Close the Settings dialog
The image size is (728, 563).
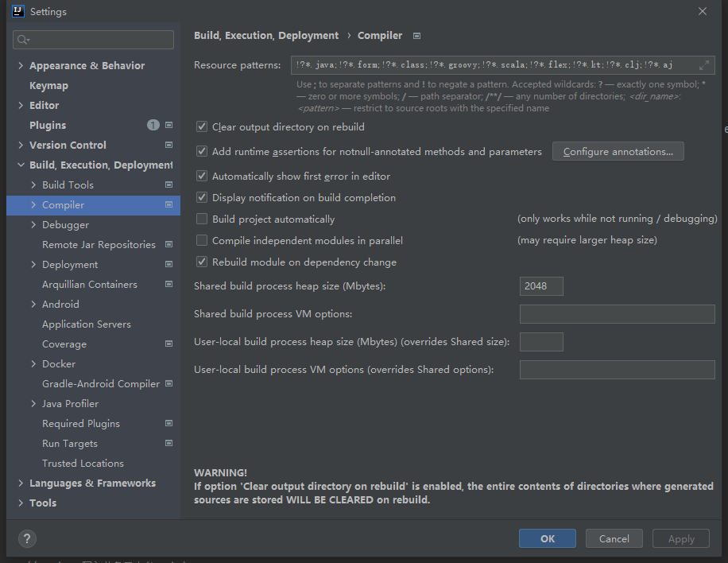[x=703, y=11]
